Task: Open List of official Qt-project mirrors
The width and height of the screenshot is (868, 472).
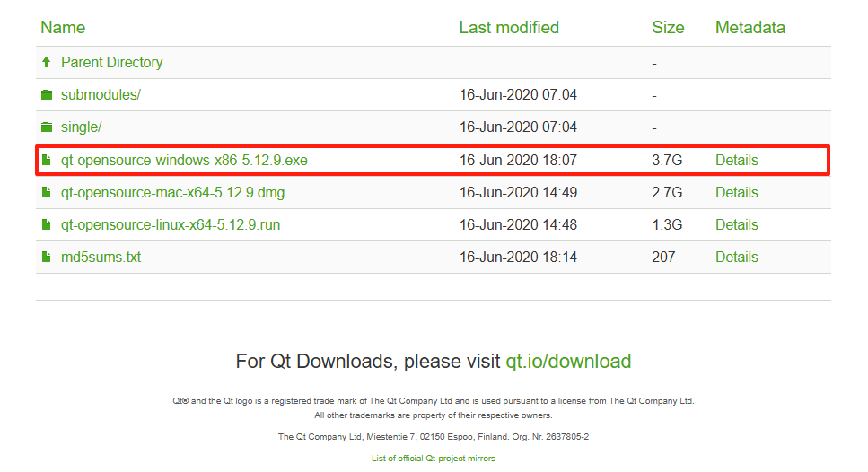Action: click(434, 459)
